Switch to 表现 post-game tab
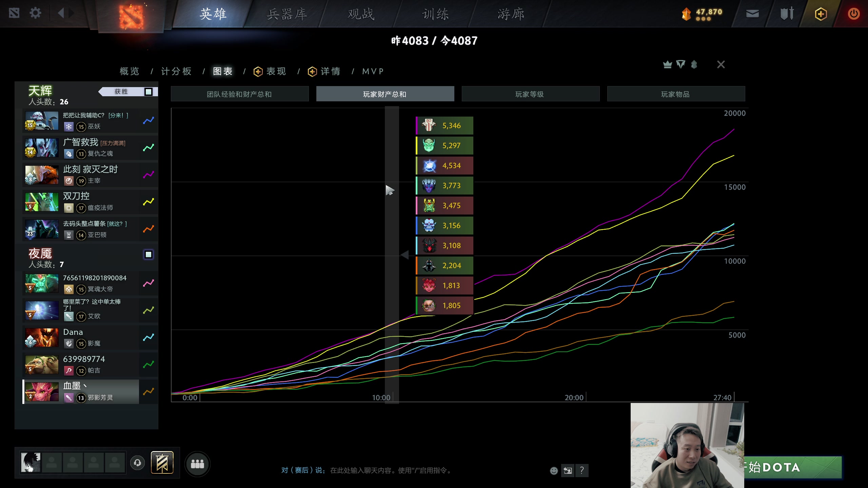868x488 pixels. (270, 71)
